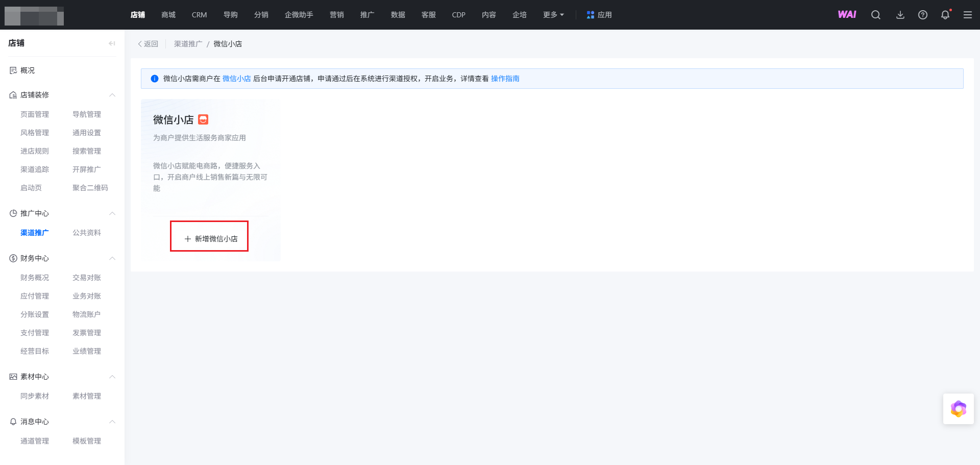Switch to the 企培 top menu

coord(520,15)
